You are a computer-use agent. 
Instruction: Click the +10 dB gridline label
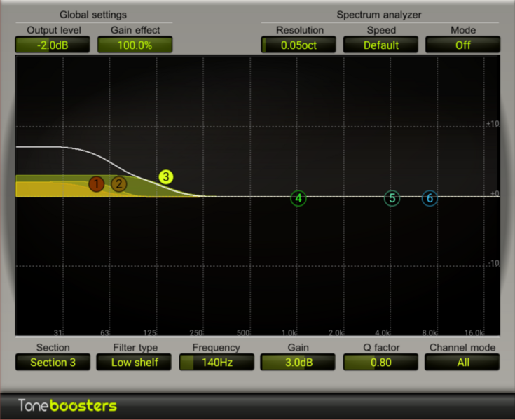click(492, 124)
